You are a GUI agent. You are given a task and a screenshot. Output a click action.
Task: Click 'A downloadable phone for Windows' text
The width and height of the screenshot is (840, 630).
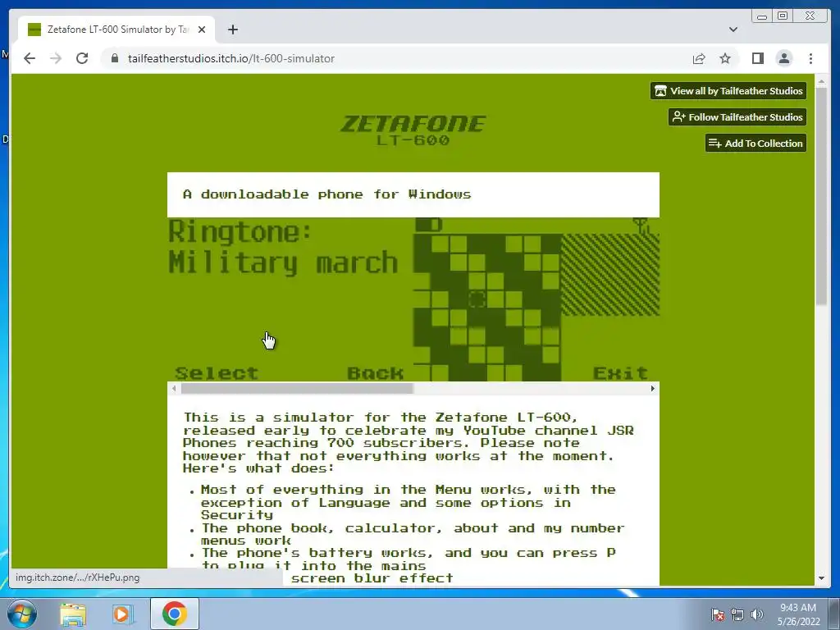pyautogui.click(x=326, y=194)
